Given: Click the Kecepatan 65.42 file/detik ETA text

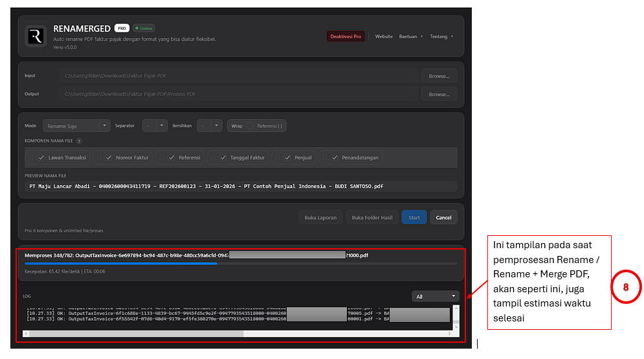Looking at the screenshot, I should pos(65,272).
